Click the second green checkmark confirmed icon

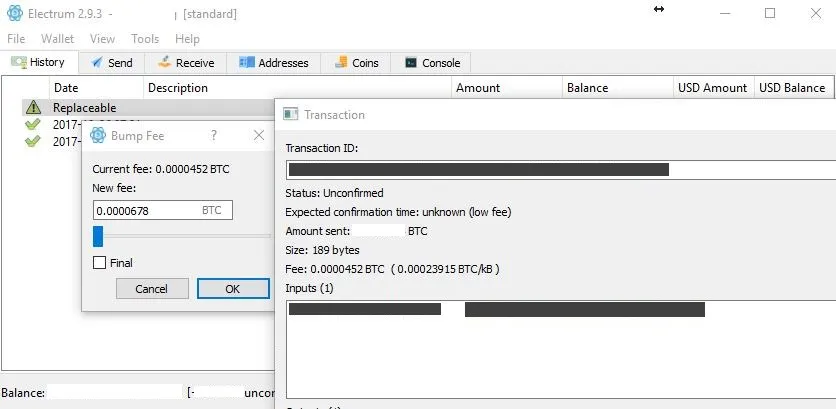[33, 141]
